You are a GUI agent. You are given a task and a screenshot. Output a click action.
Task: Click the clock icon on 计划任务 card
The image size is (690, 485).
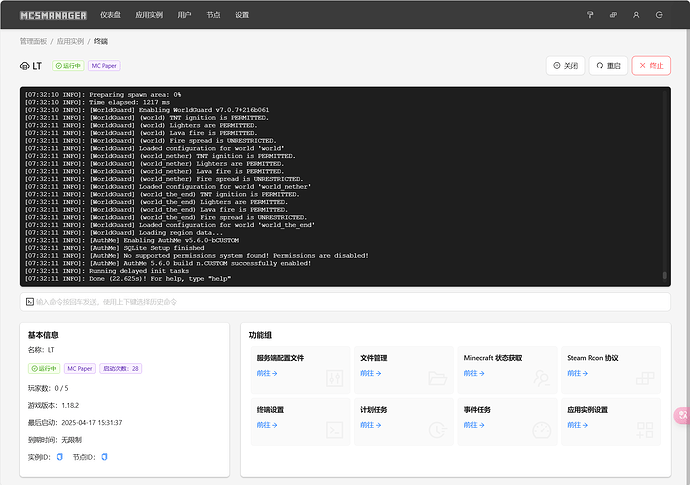[438, 430]
